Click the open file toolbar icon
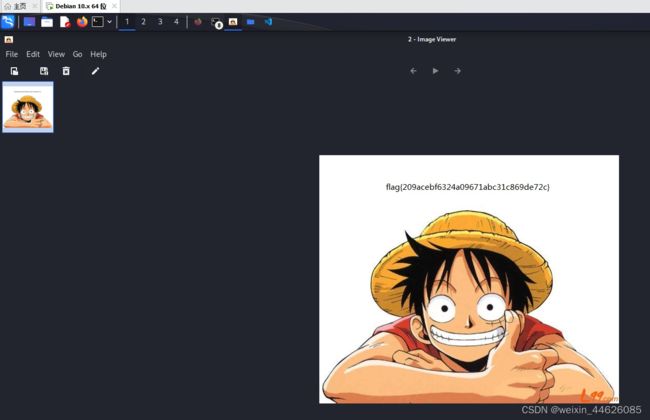The width and height of the screenshot is (650, 420). click(15, 71)
